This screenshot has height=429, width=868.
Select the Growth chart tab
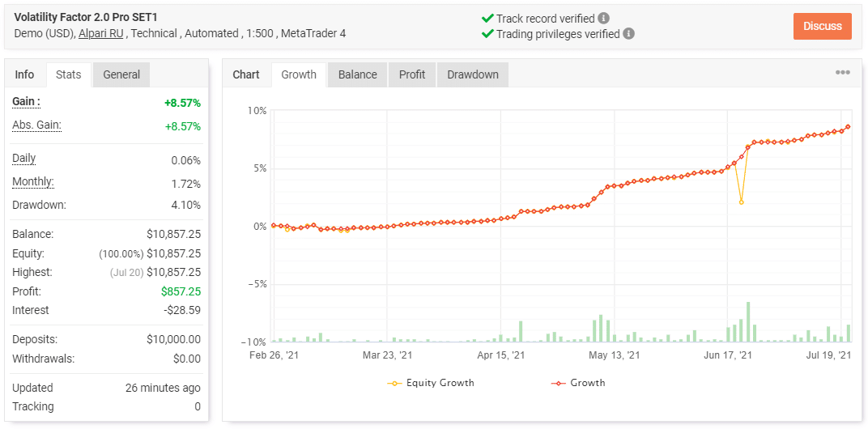pos(299,74)
